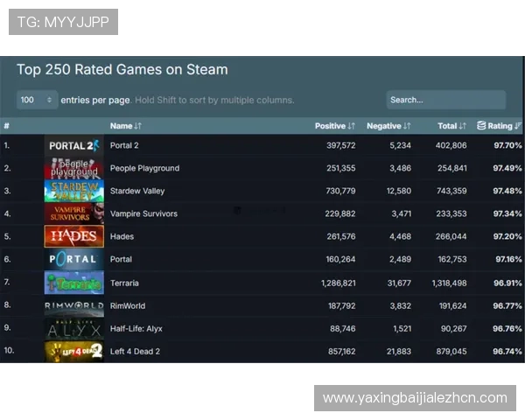Select Left 4 Dead 2 rating 96.74%
The width and height of the screenshot is (525, 420).
pos(507,352)
